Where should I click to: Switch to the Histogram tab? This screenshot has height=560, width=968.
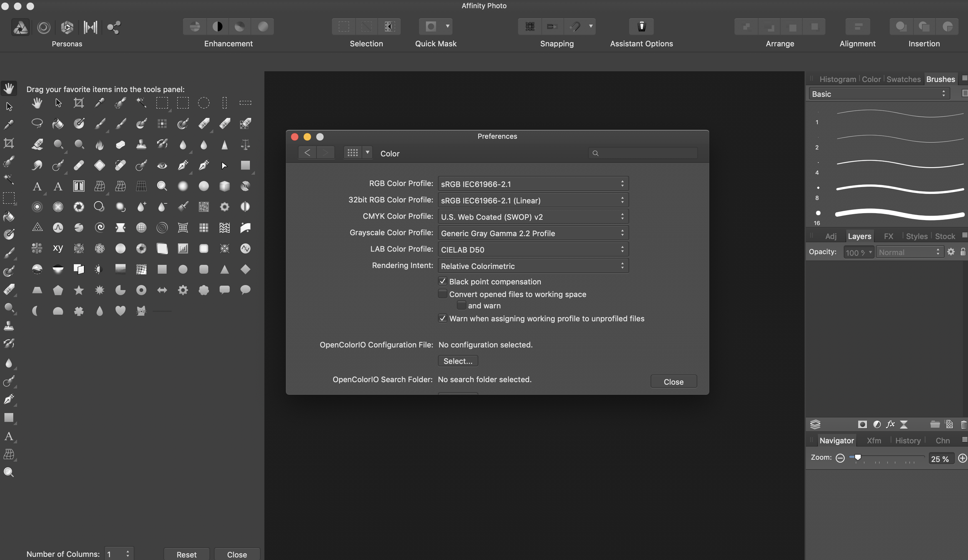click(837, 79)
